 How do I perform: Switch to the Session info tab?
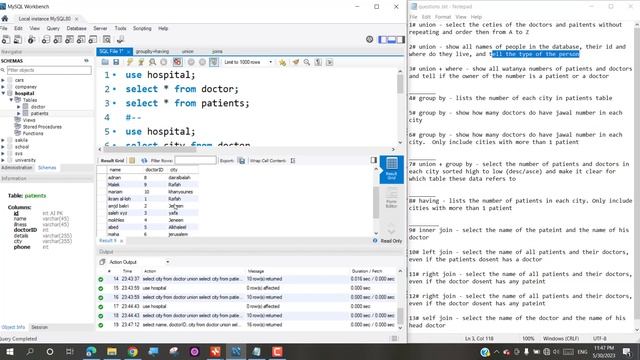pos(40,327)
